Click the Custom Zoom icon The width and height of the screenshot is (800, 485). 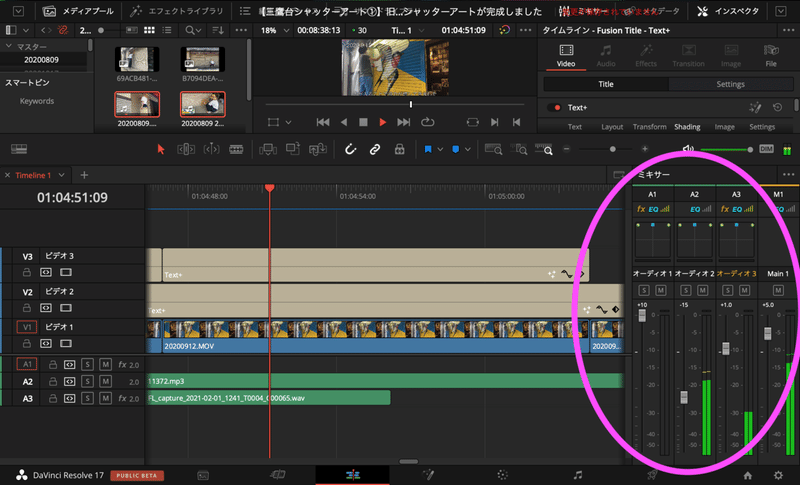(544, 149)
